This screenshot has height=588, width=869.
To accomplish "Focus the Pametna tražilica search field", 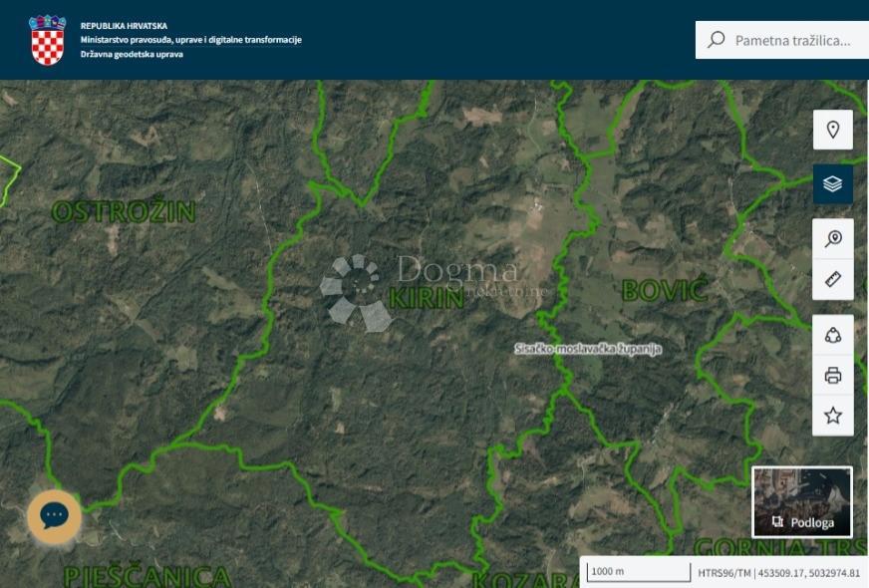I will tap(792, 40).
